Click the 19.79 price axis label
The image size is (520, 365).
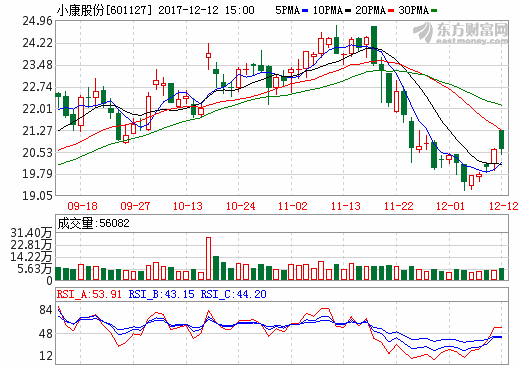click(37, 174)
